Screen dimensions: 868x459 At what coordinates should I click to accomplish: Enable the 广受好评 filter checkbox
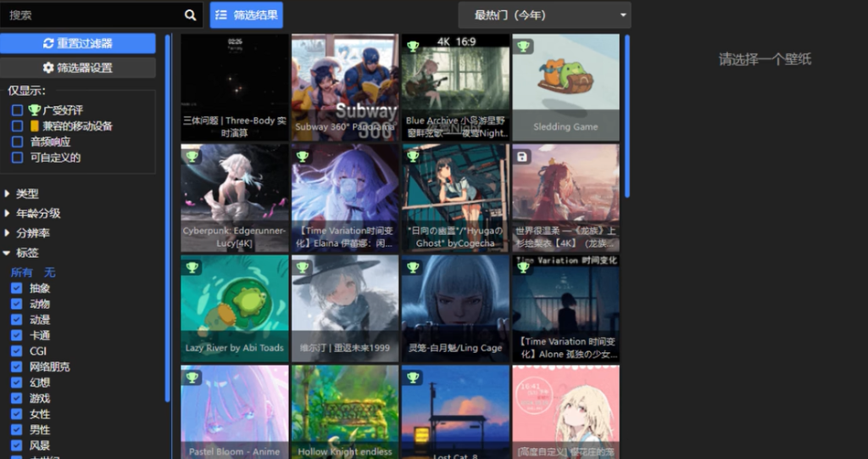click(17, 110)
